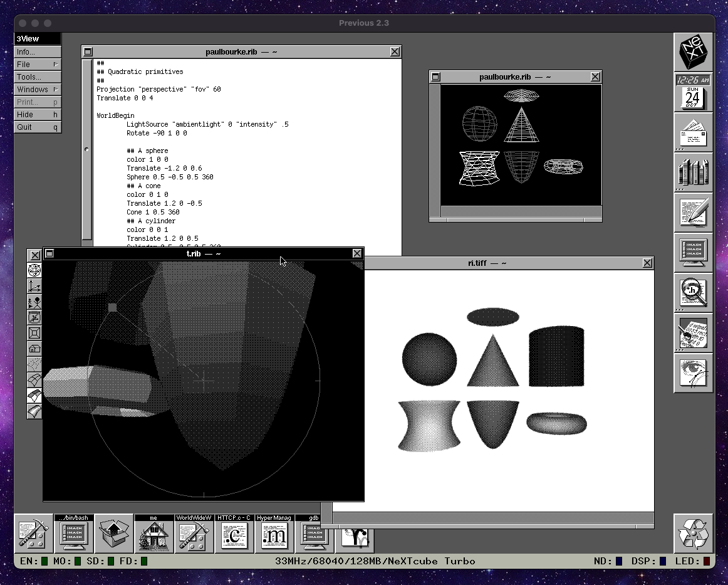Open the Tools... menu entry
This screenshot has width=728, height=585.
point(37,76)
